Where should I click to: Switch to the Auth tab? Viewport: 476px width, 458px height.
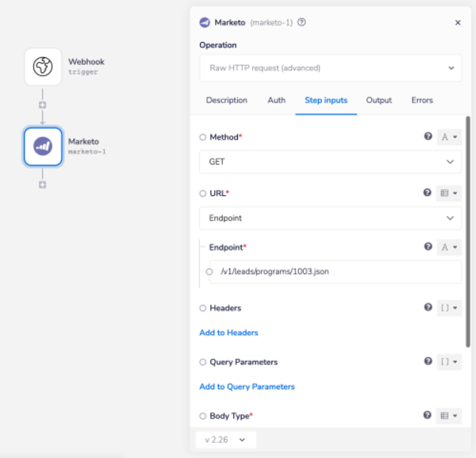click(x=276, y=100)
